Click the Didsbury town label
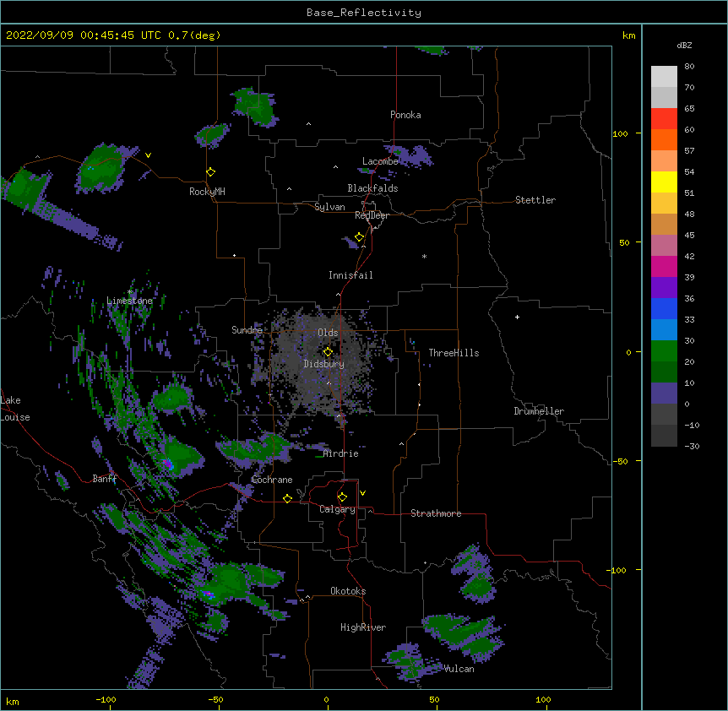Image resolution: width=728 pixels, height=711 pixels. 324,364
